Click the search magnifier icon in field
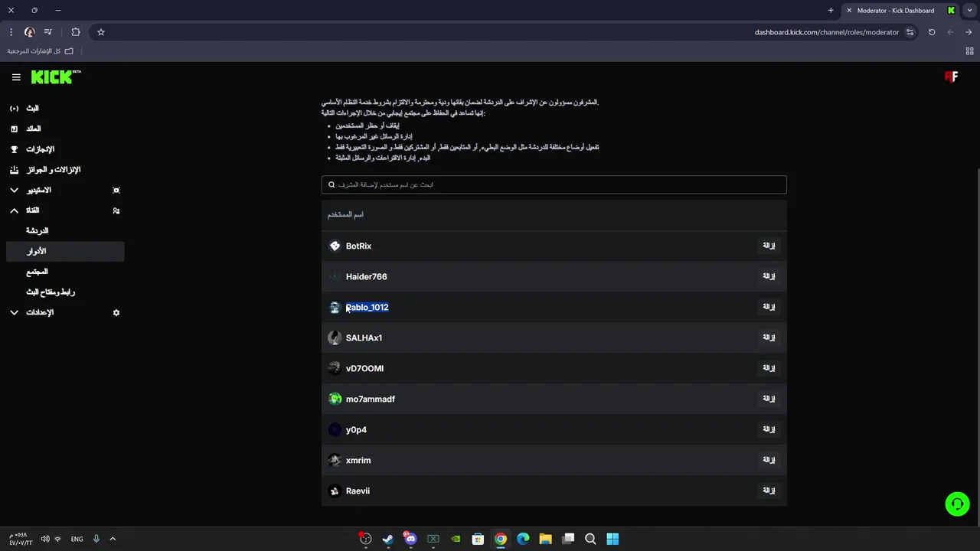The height and width of the screenshot is (551, 980). [x=332, y=184]
